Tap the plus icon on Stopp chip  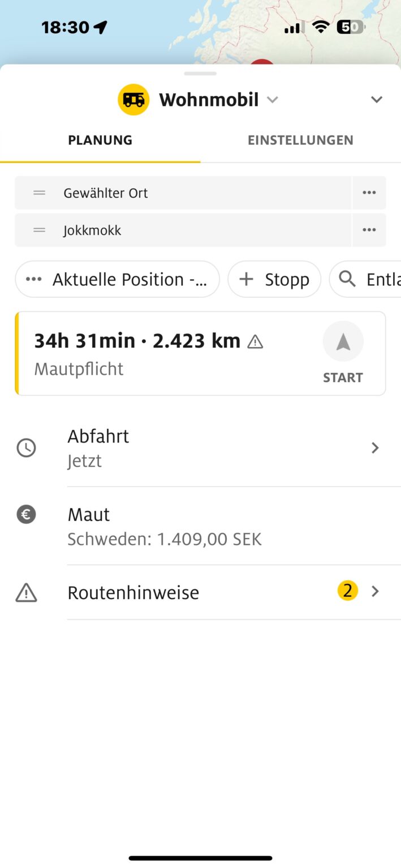[246, 279]
